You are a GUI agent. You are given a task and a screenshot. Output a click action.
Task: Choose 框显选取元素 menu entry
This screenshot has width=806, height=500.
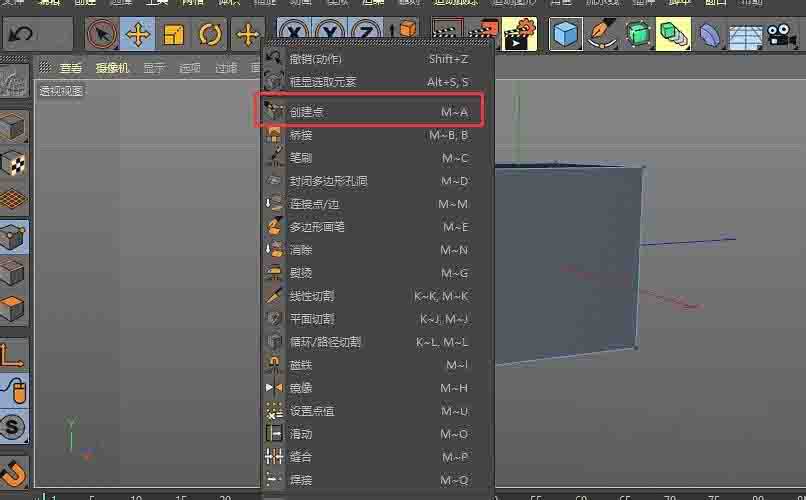click(378, 82)
